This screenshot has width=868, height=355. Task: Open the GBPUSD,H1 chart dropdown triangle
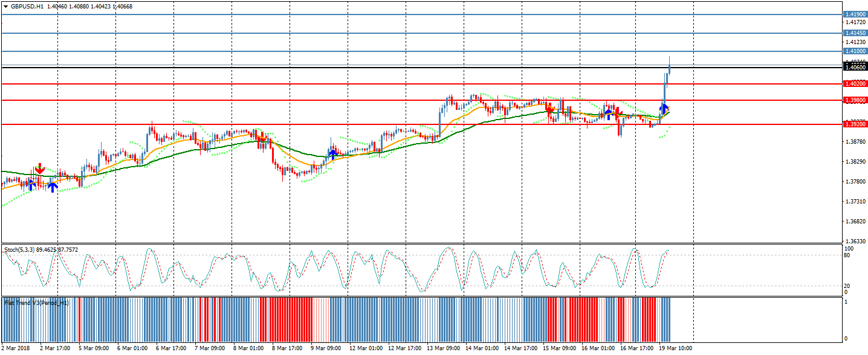pos(5,7)
